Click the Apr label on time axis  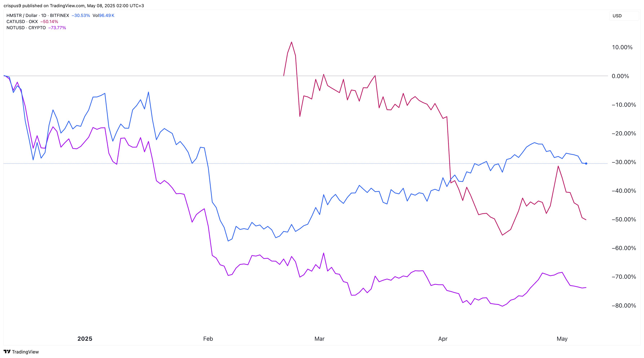tap(443, 339)
